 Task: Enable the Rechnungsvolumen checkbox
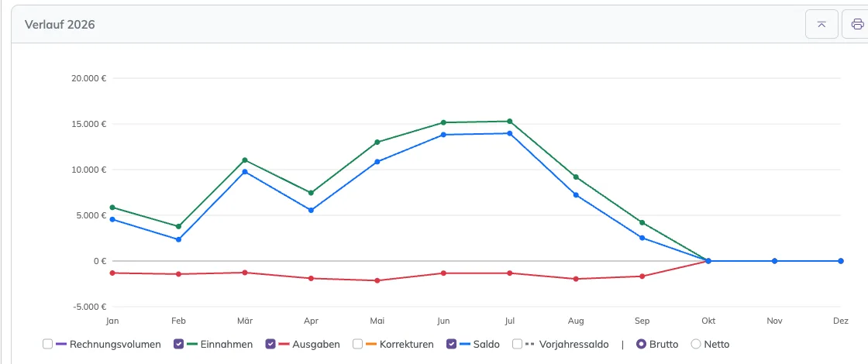(47, 344)
